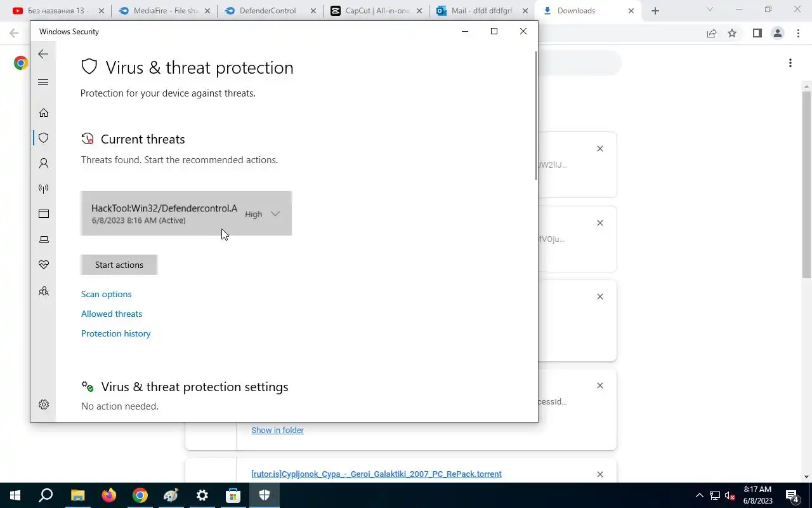
Task: Switch to the CapCut browser tab
Action: [x=376, y=11]
